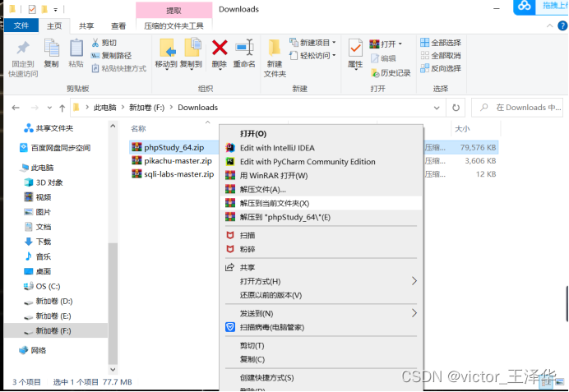Click the Up one level arrow
The width and height of the screenshot is (569, 392).
62,108
